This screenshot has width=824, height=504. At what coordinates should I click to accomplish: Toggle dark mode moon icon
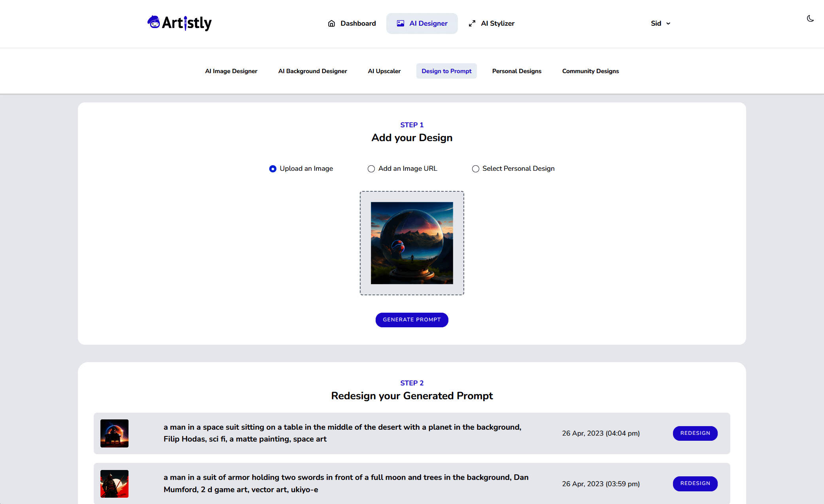click(810, 19)
